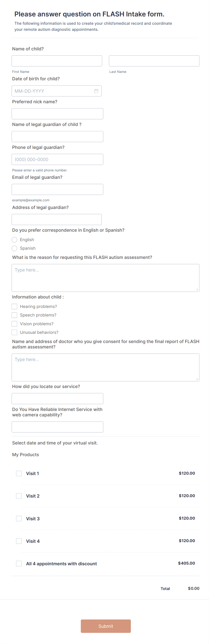Click the 'How did you locate our service' field
Viewport: 209px width, 644px height.
point(57,399)
